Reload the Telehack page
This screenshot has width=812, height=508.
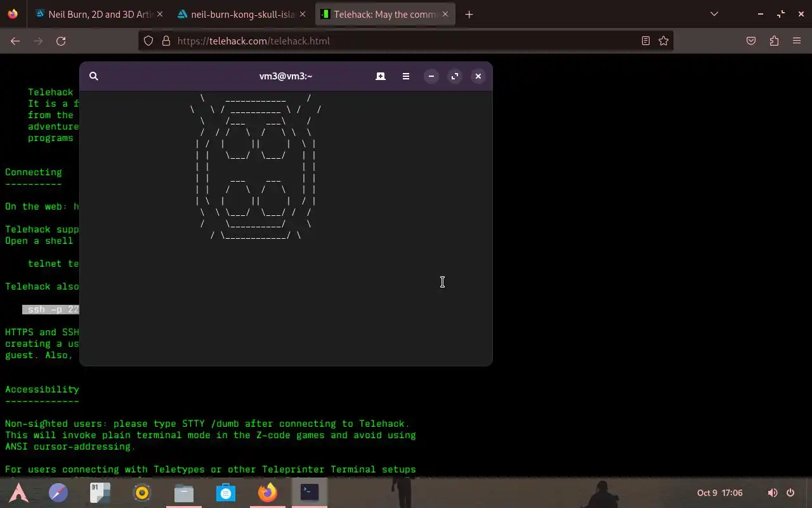(61, 41)
